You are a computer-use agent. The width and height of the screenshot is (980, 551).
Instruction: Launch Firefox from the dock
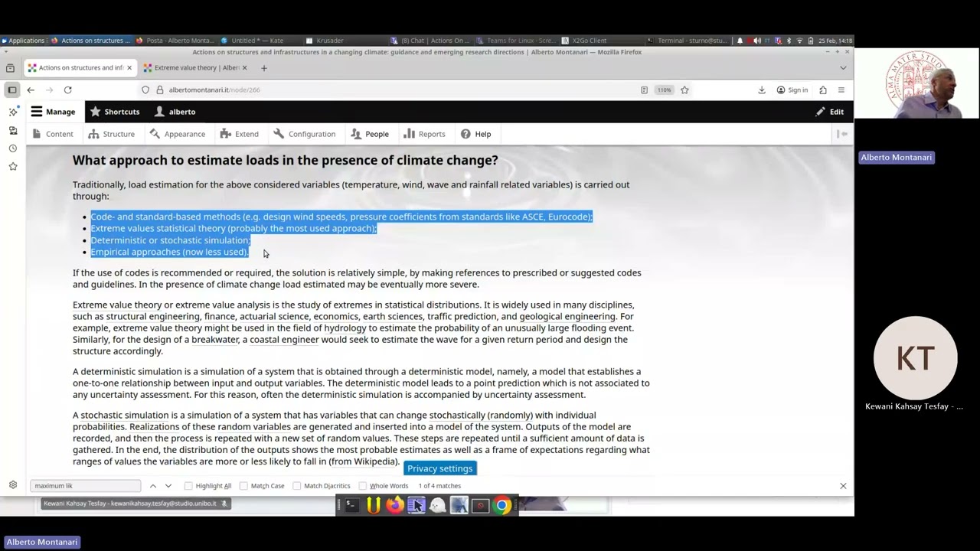(x=394, y=505)
